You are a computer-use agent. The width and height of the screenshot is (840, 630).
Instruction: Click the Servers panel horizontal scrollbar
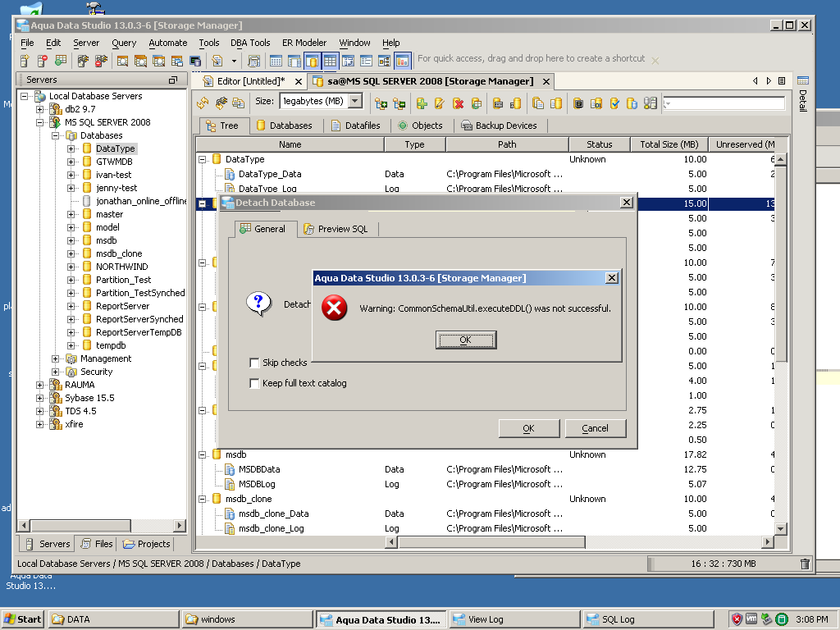[102, 526]
